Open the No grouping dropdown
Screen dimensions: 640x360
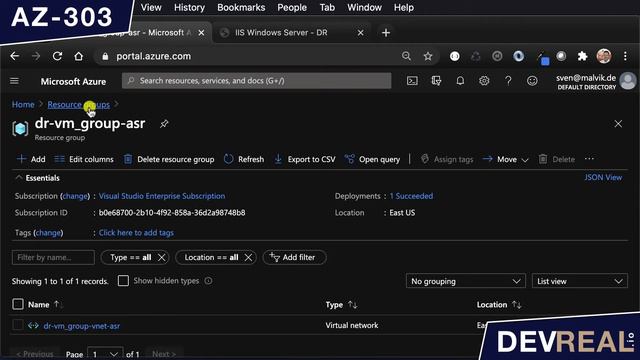click(465, 281)
